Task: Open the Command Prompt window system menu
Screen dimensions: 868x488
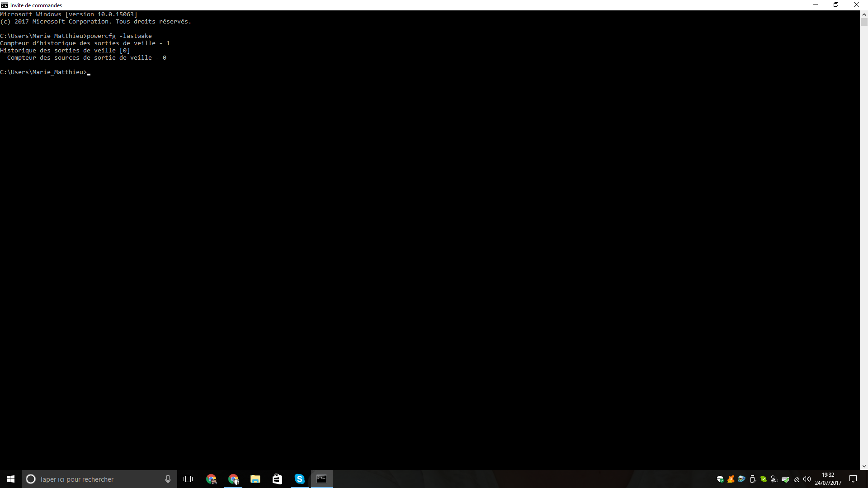Action: tap(5, 5)
